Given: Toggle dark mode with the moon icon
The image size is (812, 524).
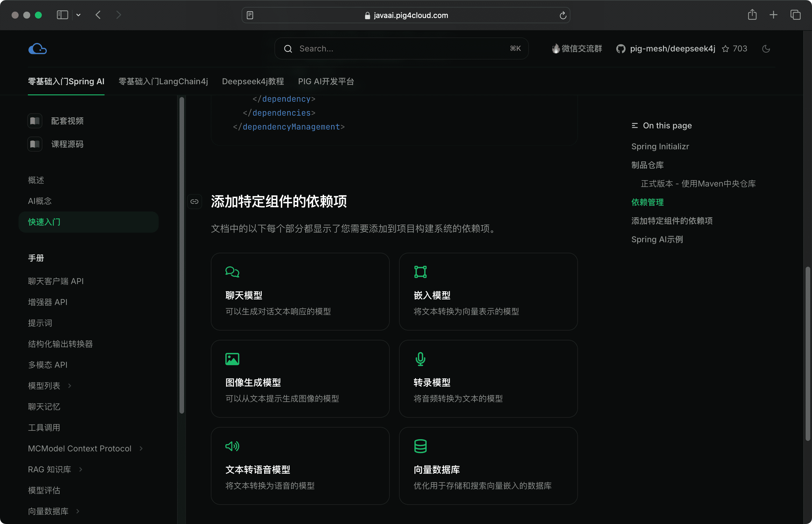Looking at the screenshot, I should point(766,49).
